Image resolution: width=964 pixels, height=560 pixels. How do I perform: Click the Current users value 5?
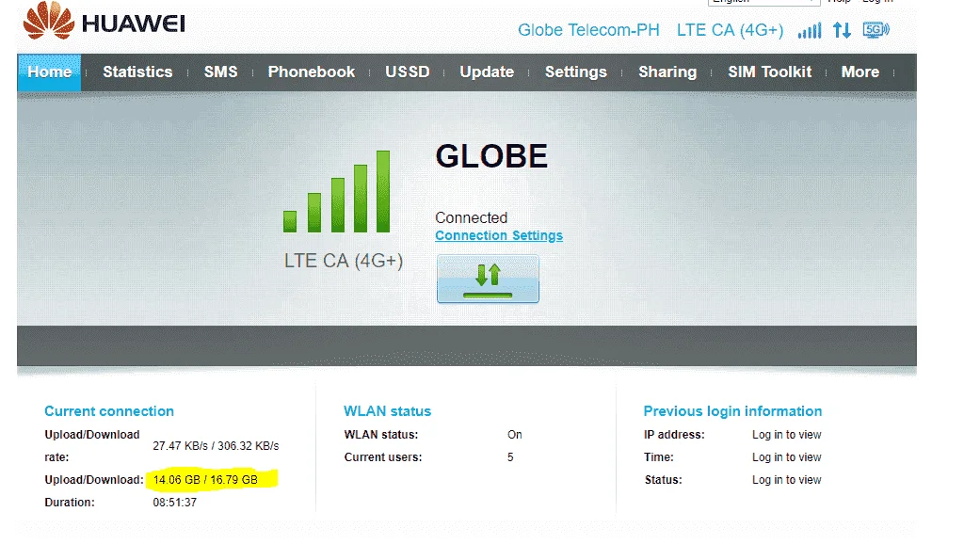click(510, 457)
